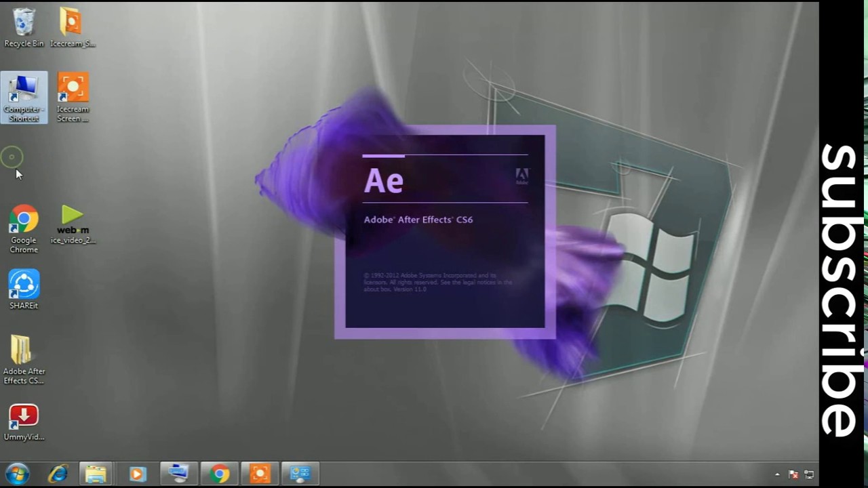Open Icecream Screen Recorder taskbar icon
This screenshot has height=488, width=868.
[260, 474]
